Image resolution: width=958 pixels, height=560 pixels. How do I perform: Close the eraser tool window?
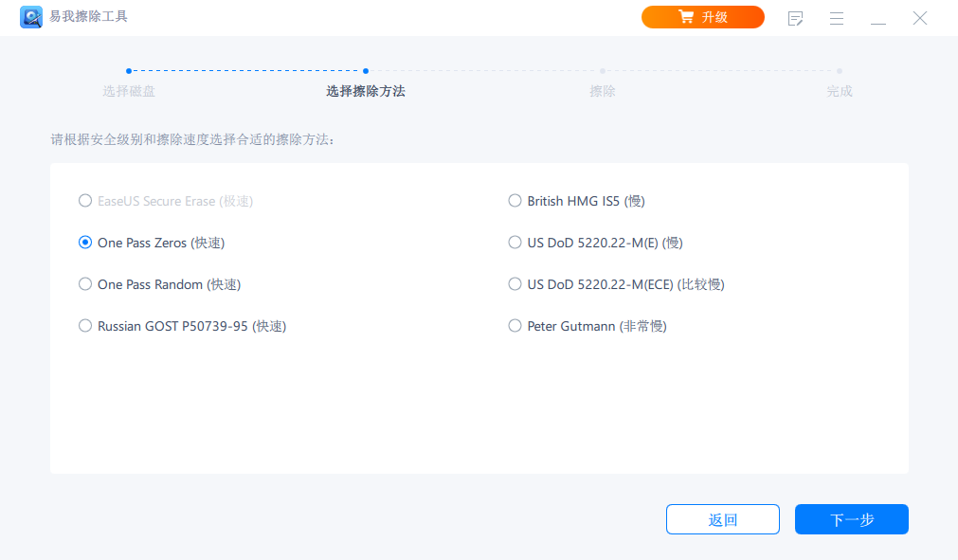pyautogui.click(x=920, y=18)
